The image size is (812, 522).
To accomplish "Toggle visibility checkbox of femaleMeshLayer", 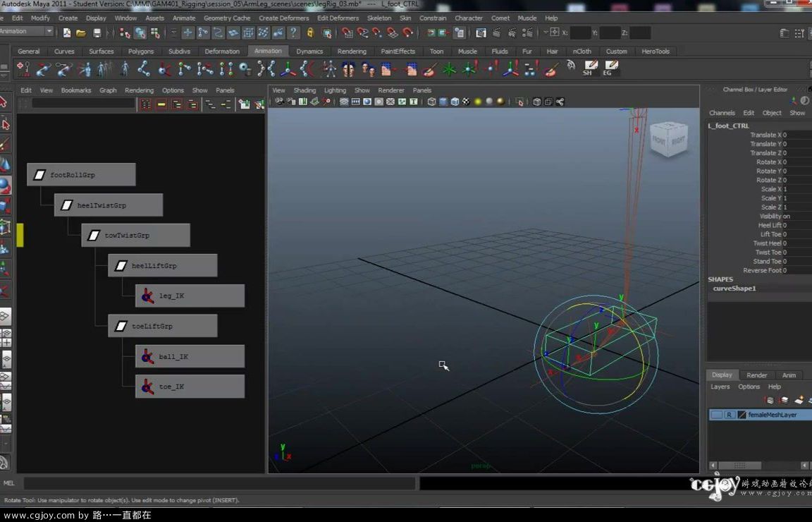I will coord(717,414).
